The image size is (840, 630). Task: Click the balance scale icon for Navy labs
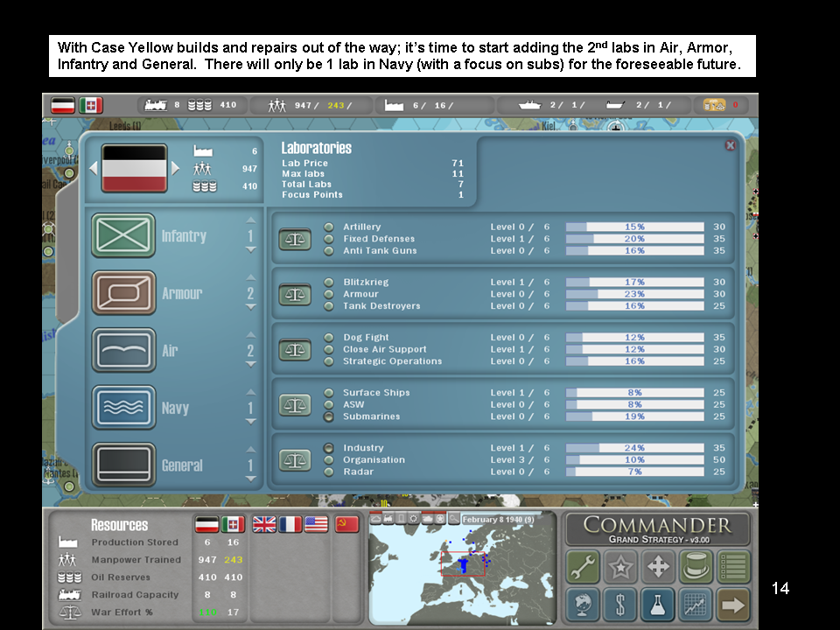(x=295, y=405)
